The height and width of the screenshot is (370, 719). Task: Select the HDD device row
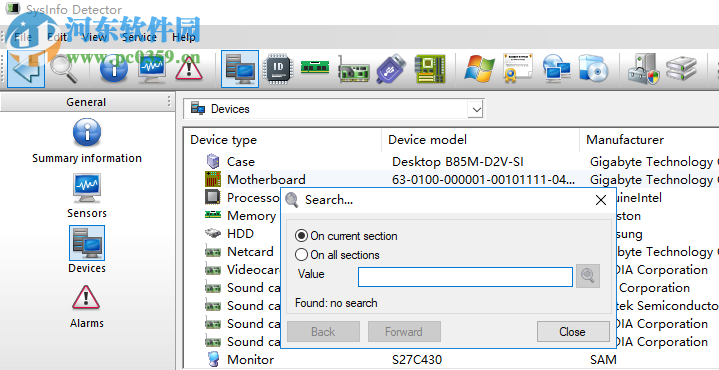240,233
